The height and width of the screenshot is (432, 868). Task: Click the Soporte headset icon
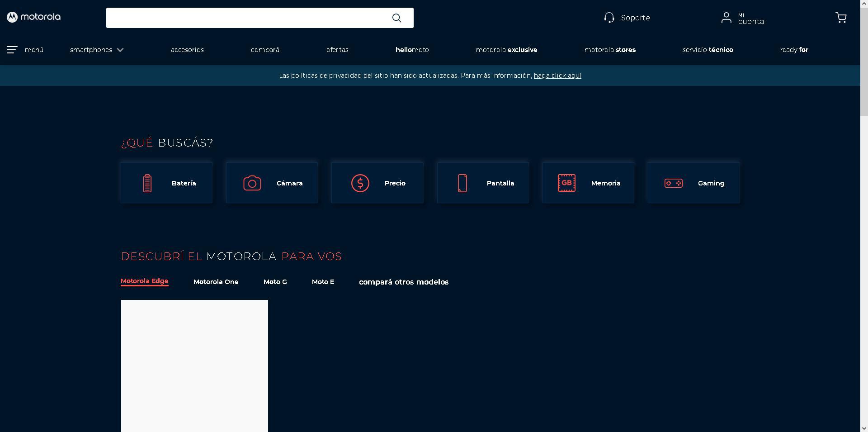[x=609, y=18]
